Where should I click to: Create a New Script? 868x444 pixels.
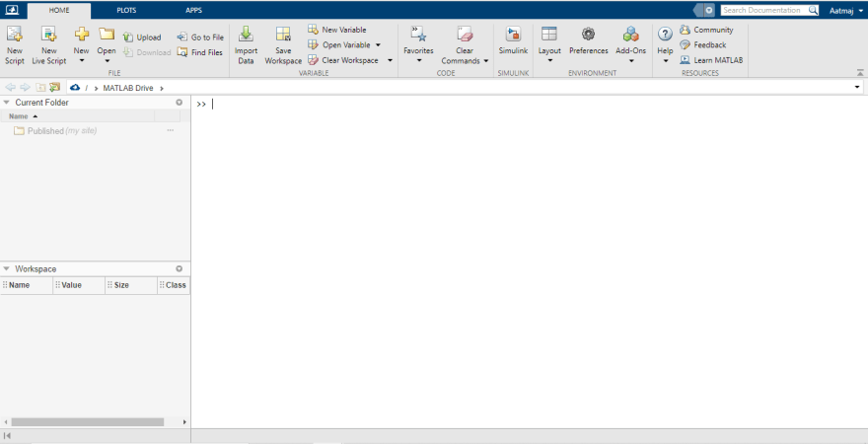tap(15, 45)
